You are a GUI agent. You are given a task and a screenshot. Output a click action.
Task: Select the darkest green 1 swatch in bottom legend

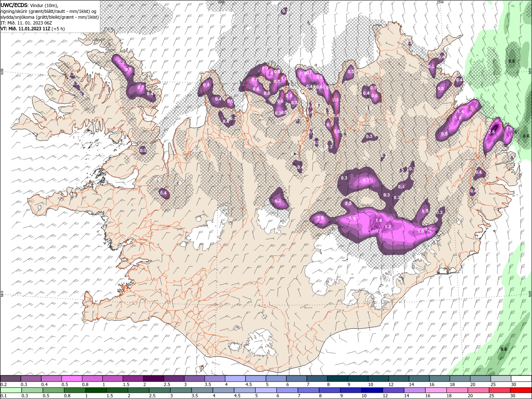coord(96,390)
